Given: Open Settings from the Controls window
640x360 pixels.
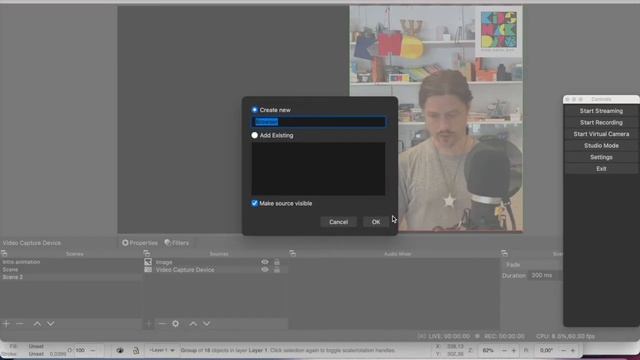Looking at the screenshot, I should [x=601, y=157].
